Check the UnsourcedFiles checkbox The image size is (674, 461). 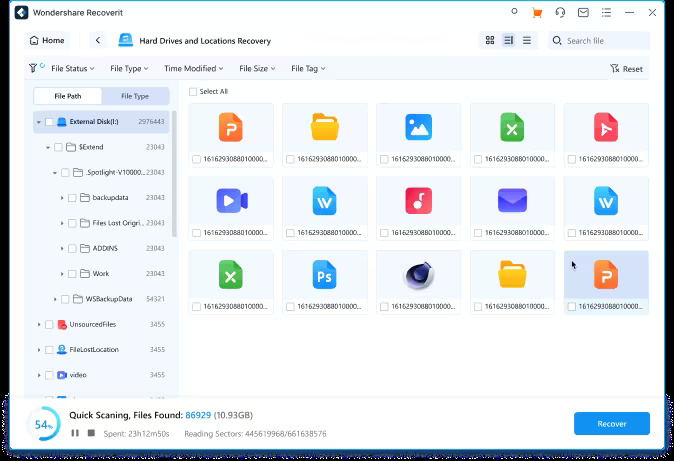pos(49,324)
